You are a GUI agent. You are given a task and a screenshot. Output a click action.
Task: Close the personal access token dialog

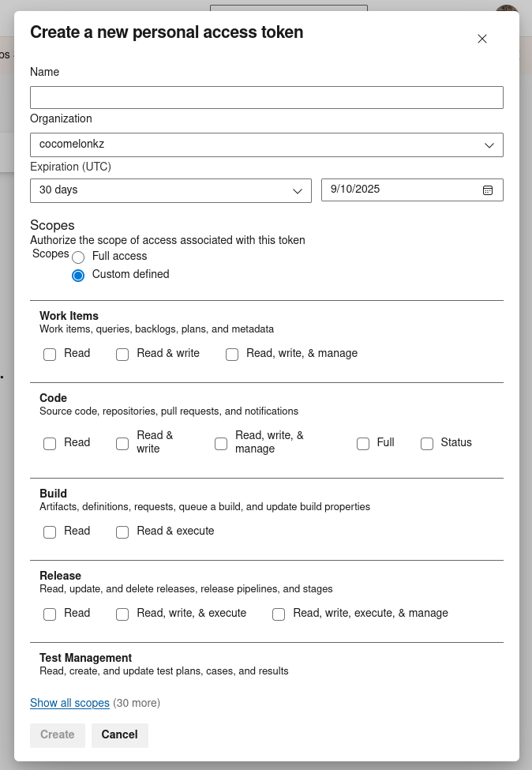pyautogui.click(x=482, y=39)
